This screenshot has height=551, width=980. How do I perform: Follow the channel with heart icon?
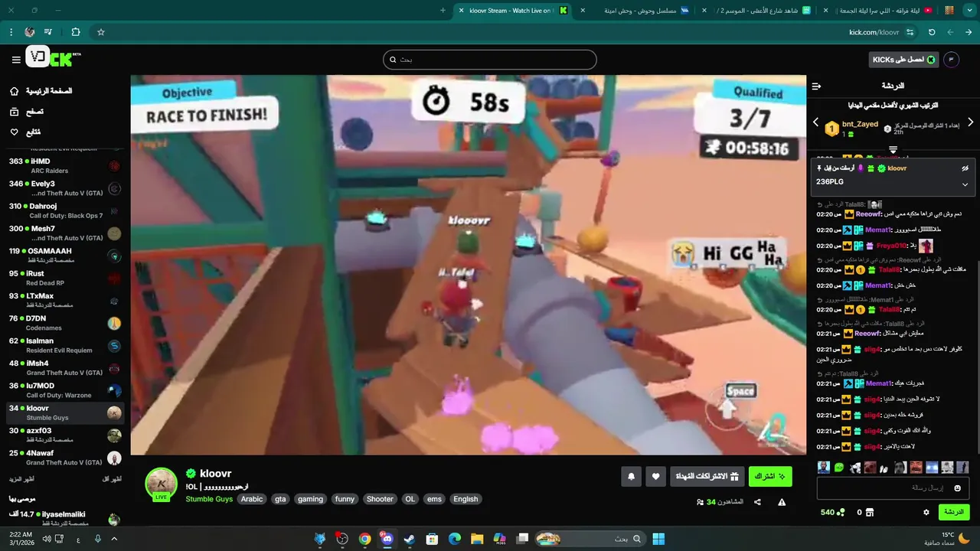click(x=656, y=476)
